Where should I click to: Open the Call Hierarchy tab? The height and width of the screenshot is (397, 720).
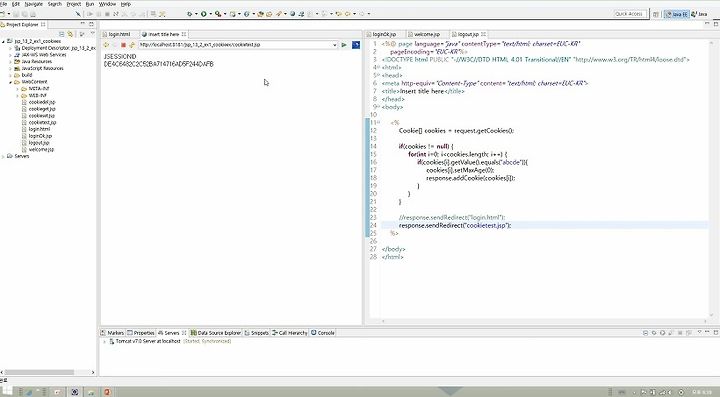coord(290,333)
